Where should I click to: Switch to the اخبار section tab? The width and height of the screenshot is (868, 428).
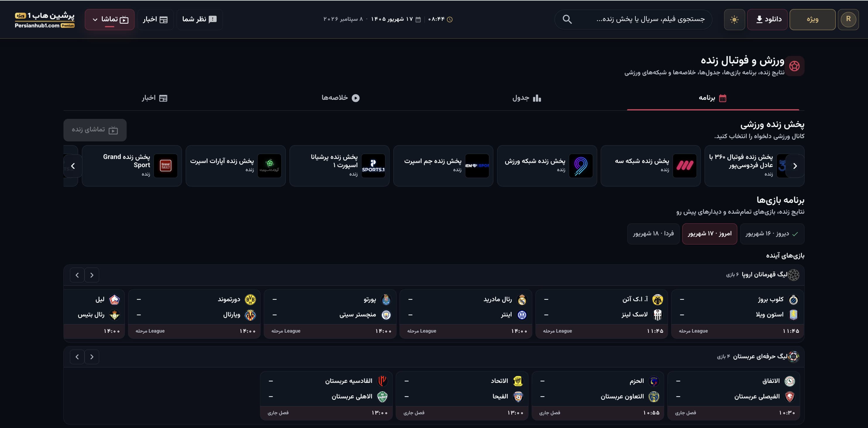click(155, 98)
